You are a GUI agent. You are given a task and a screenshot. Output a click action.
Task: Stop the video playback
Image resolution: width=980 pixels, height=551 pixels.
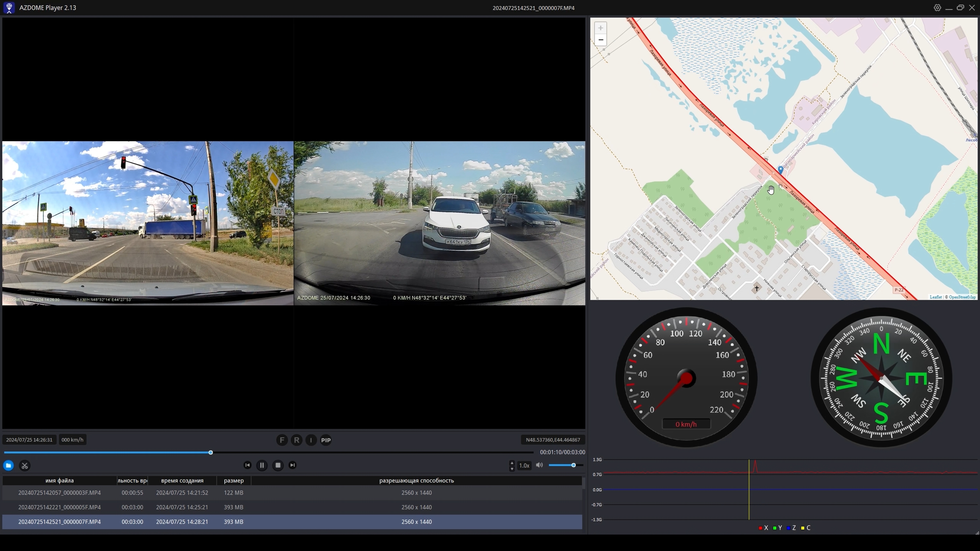[x=278, y=465]
